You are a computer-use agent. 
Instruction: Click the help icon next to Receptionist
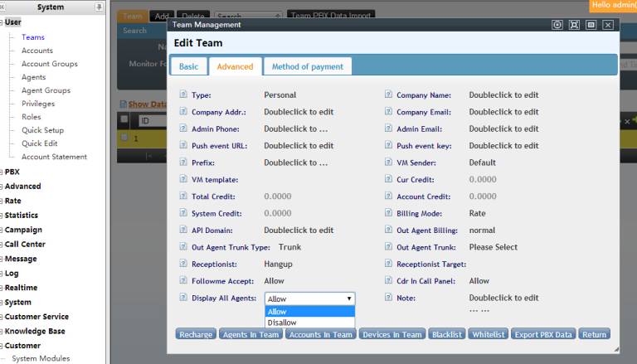pyautogui.click(x=183, y=265)
